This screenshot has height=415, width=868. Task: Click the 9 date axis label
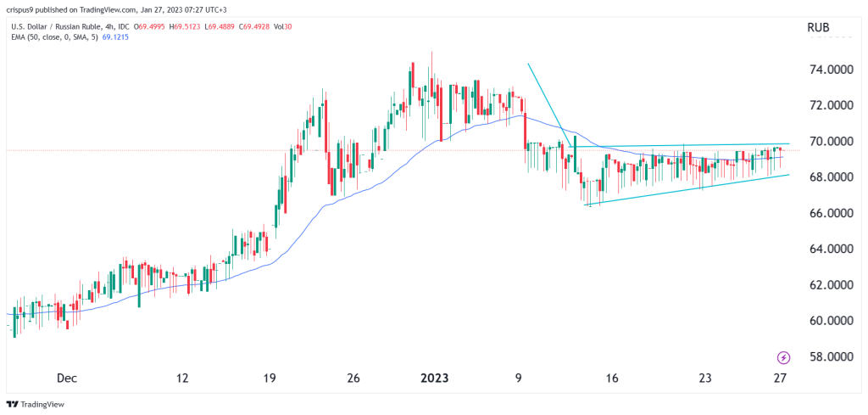pos(519,379)
